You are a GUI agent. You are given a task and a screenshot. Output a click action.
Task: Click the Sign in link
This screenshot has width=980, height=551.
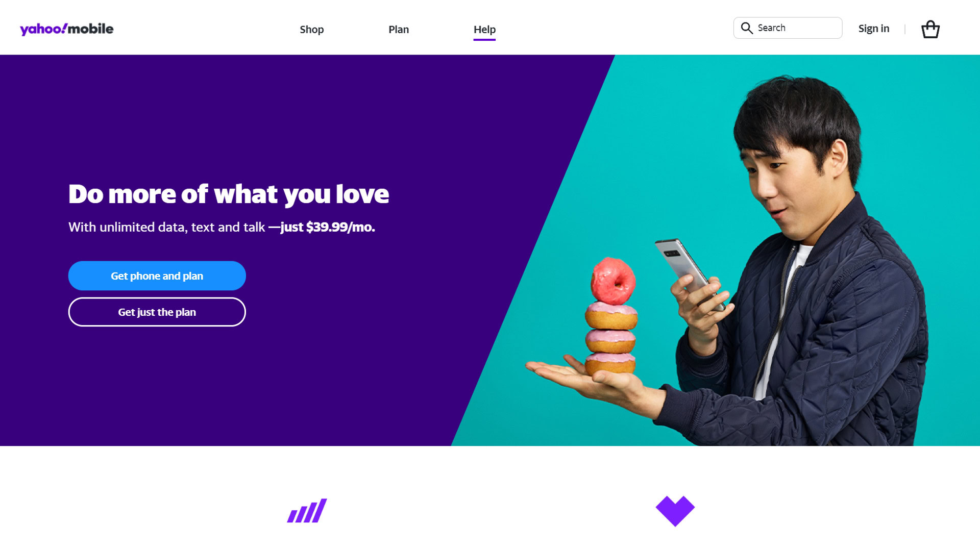click(x=874, y=28)
